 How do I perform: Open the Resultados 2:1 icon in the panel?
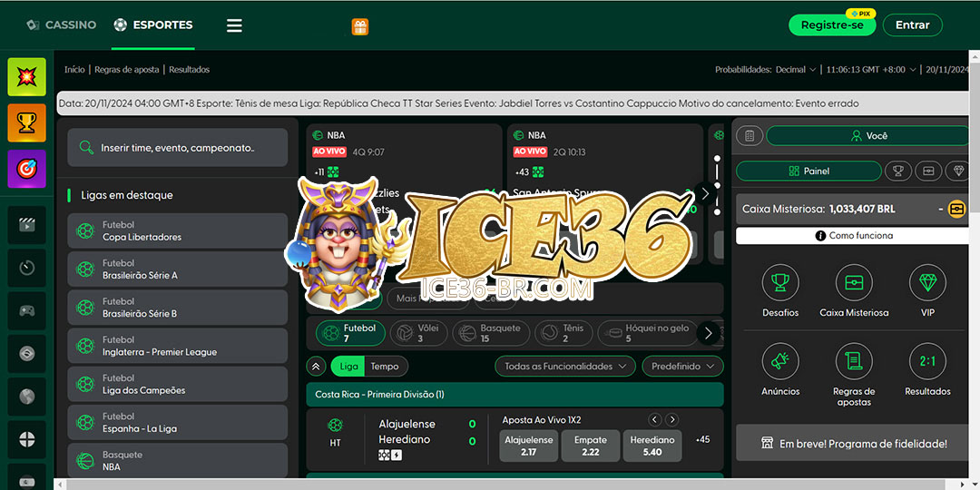(x=927, y=361)
